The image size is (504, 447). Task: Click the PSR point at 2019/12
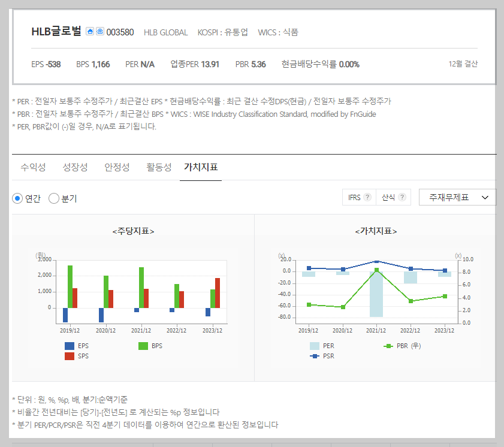[309, 268]
